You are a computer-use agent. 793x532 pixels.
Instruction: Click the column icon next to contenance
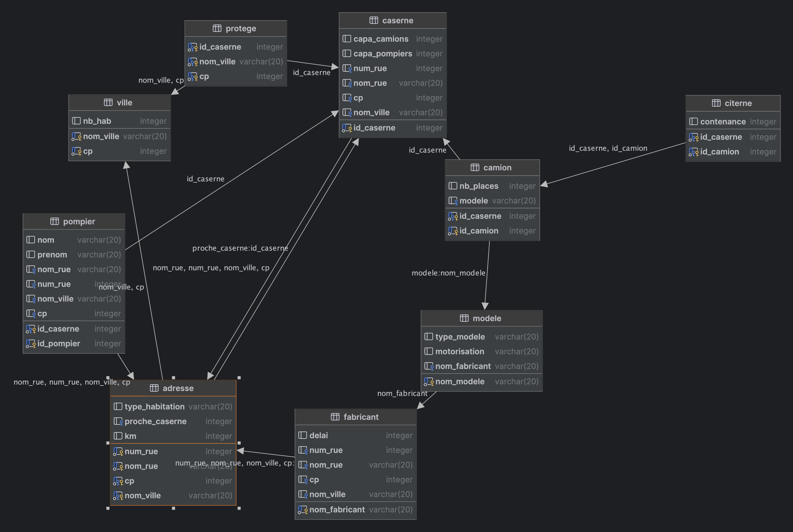point(694,121)
